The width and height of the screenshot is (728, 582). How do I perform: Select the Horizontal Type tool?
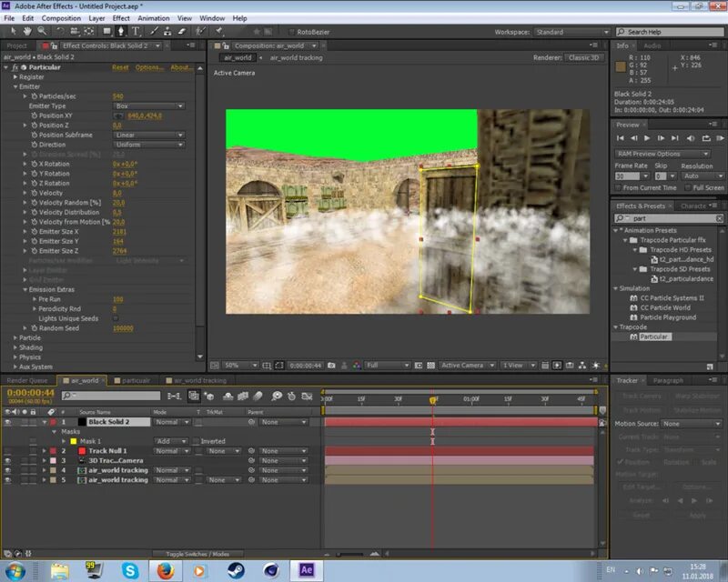[x=136, y=31]
